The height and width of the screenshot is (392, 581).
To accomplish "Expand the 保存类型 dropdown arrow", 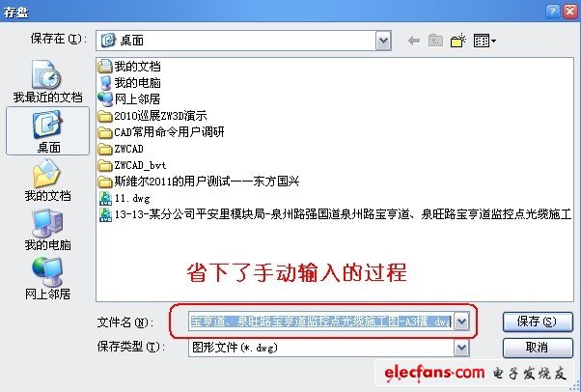I will pos(461,348).
